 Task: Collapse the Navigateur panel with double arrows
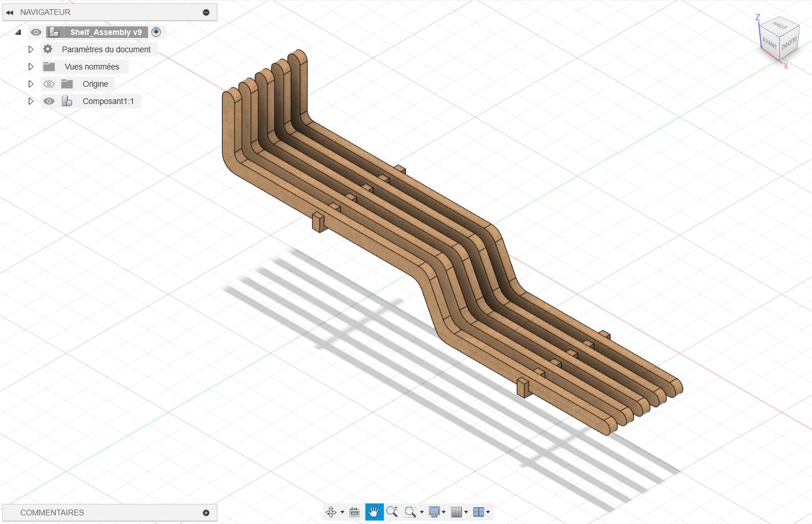click(x=9, y=12)
